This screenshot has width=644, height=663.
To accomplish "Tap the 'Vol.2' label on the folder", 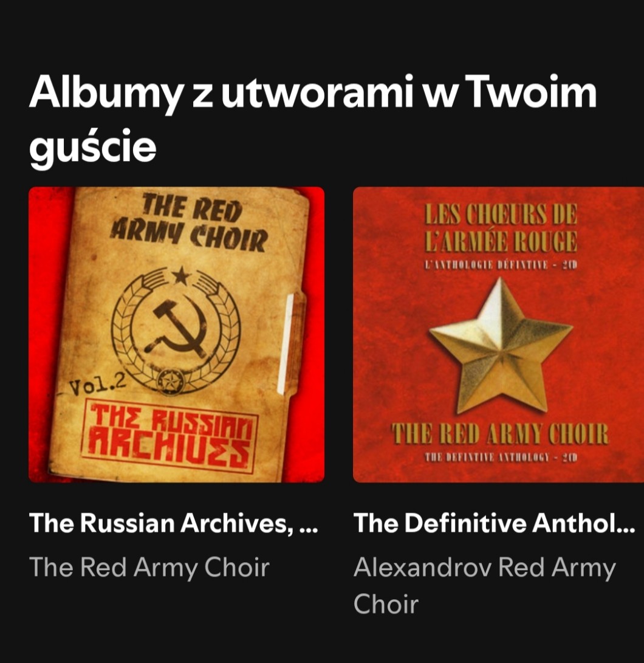I will point(98,386).
